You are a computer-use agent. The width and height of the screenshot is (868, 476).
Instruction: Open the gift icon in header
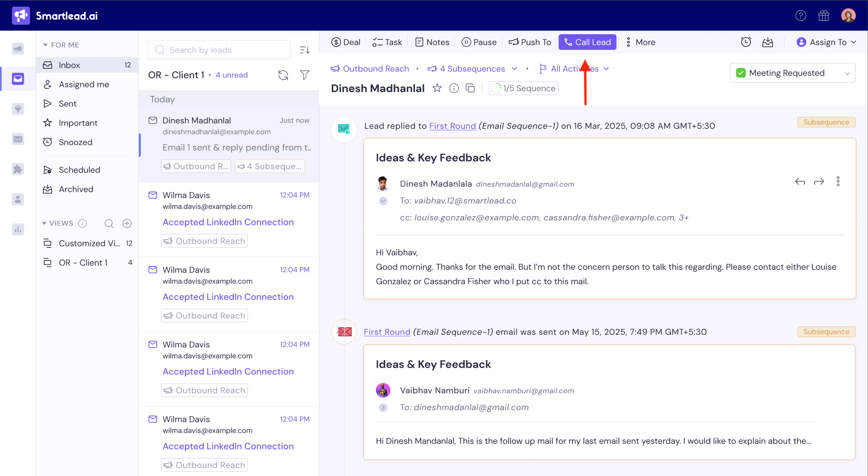[824, 16]
